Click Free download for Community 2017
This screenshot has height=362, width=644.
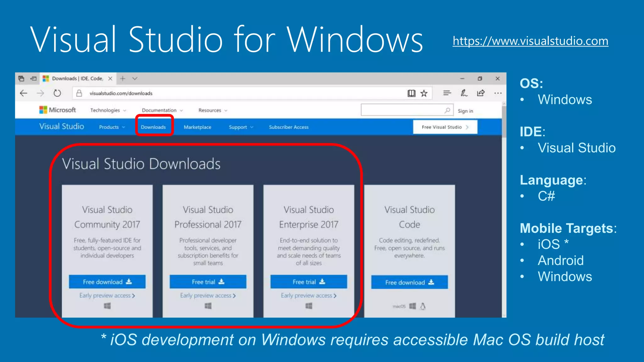(107, 282)
